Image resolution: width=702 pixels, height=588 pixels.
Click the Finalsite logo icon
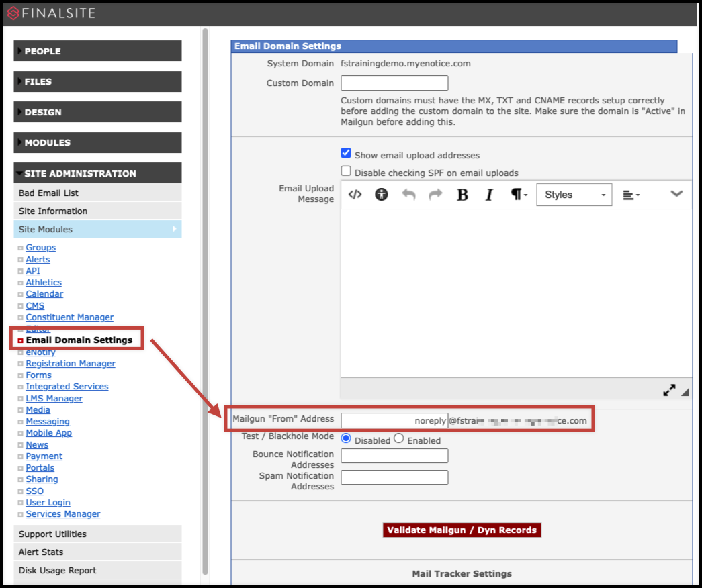13,13
